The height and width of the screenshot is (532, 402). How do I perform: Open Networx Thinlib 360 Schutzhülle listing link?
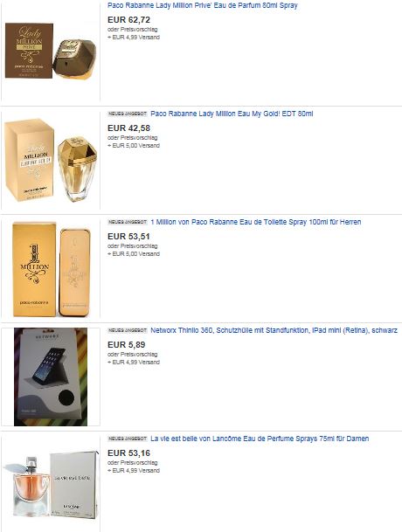point(274,330)
